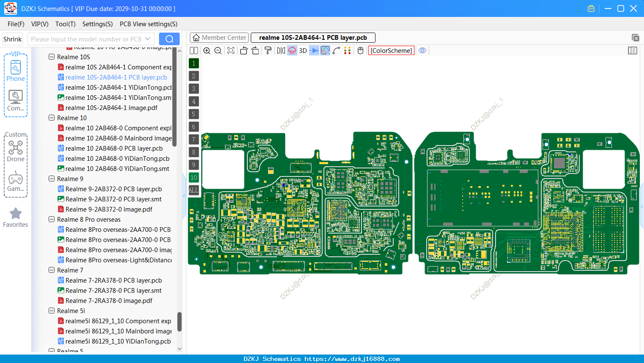
Task: Open the Member Center tab
Action: click(219, 38)
